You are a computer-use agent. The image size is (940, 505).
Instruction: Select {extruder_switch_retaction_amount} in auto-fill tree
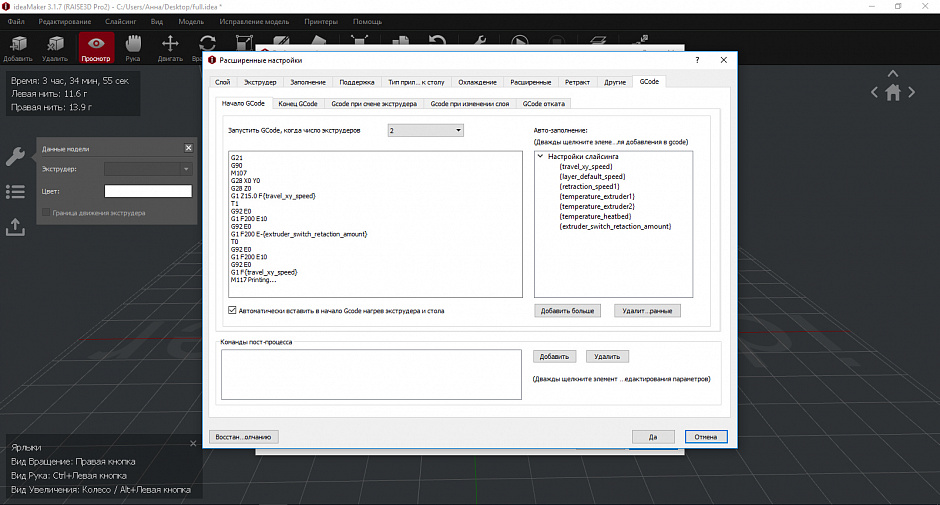(615, 226)
